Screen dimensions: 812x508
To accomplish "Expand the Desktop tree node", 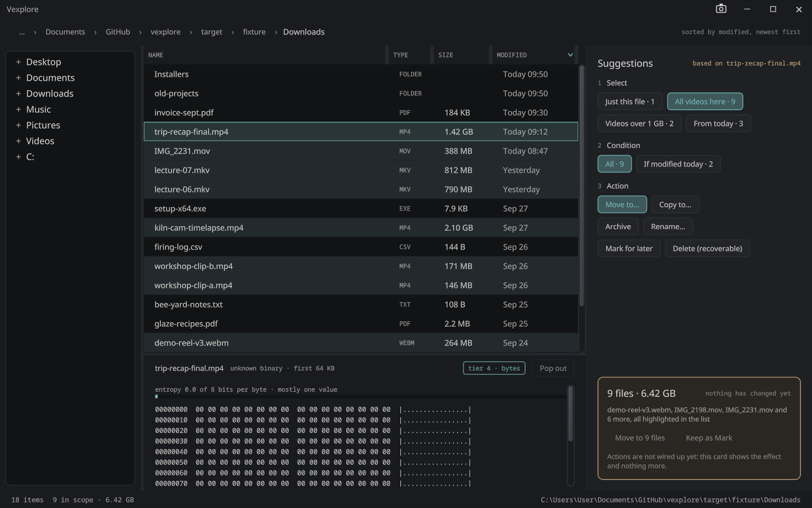I will pos(19,62).
